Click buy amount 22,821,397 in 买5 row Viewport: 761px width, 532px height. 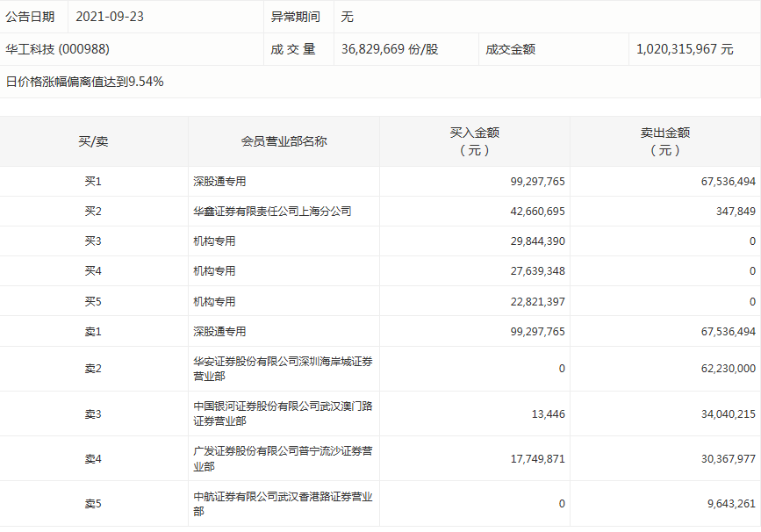(x=538, y=301)
